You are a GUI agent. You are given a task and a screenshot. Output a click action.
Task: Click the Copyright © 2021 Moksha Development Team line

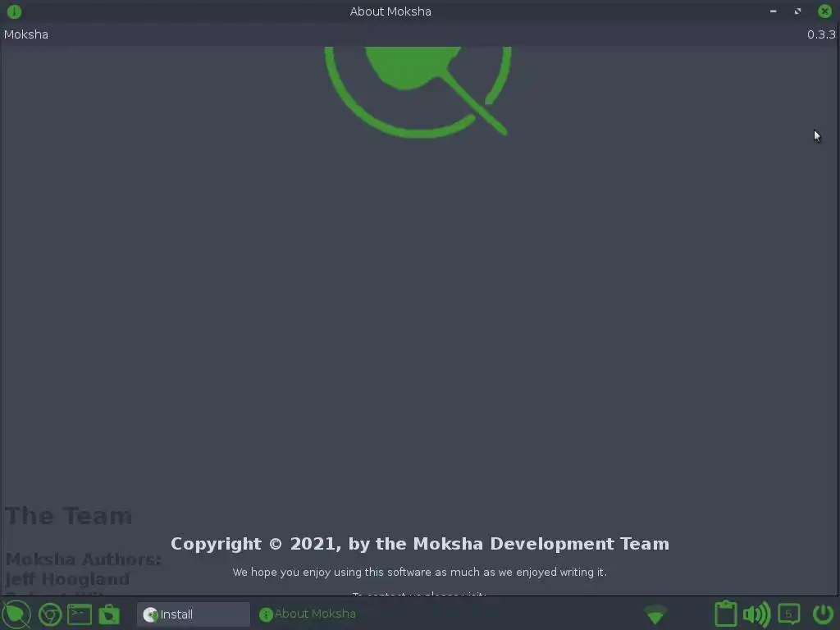(x=420, y=544)
